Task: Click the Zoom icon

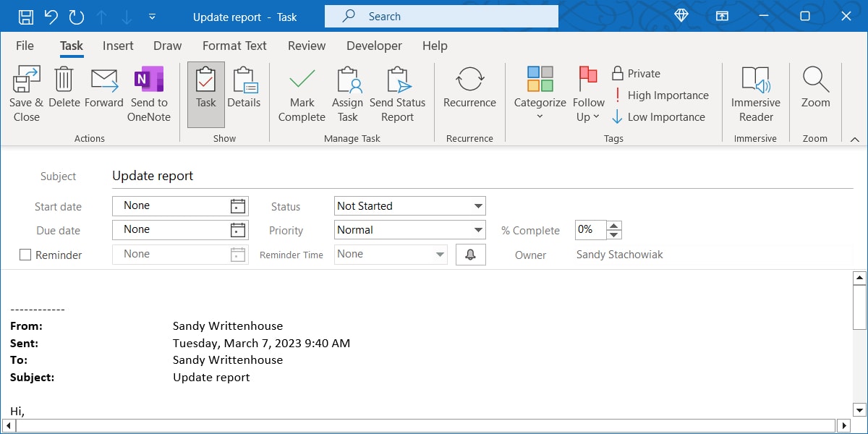Action: click(x=815, y=93)
